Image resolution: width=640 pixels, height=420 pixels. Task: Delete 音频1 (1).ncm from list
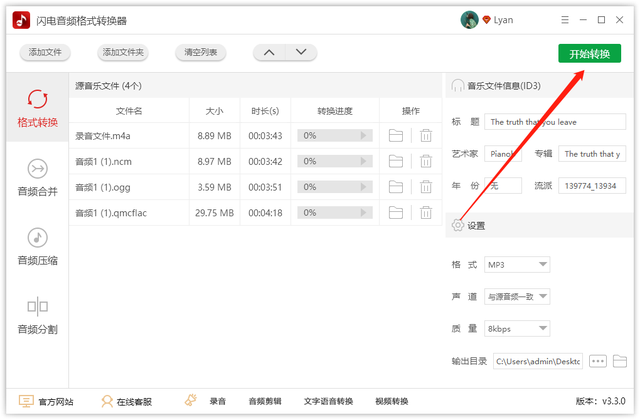[426, 161]
